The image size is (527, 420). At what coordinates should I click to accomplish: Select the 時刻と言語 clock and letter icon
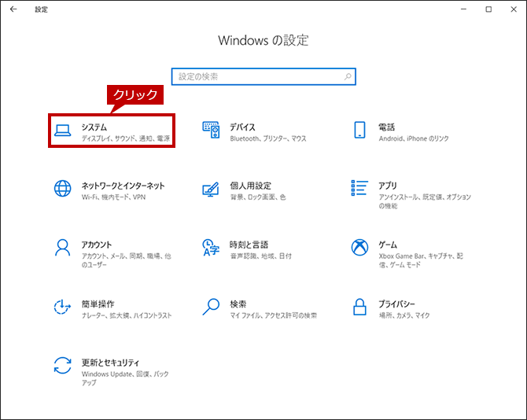click(211, 248)
